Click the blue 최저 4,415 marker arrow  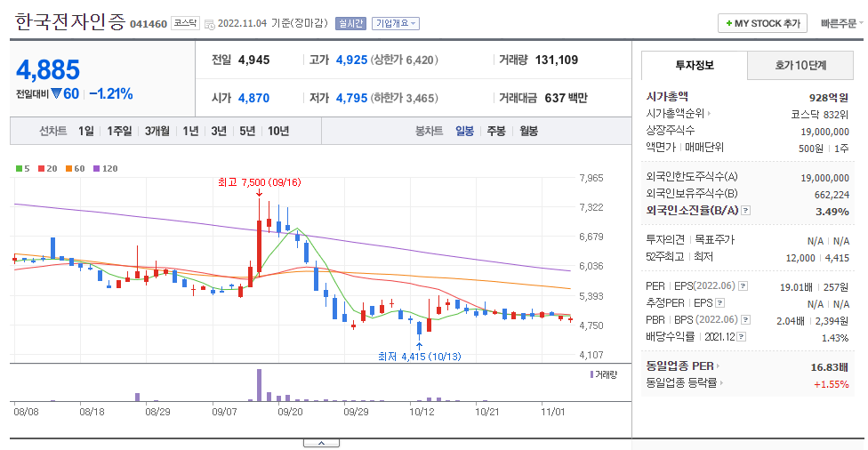[419, 346]
